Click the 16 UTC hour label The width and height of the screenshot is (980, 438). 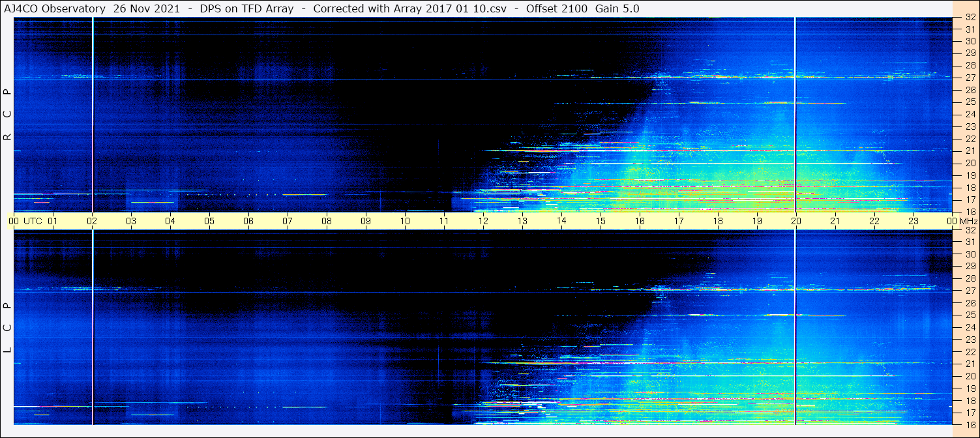(640, 221)
